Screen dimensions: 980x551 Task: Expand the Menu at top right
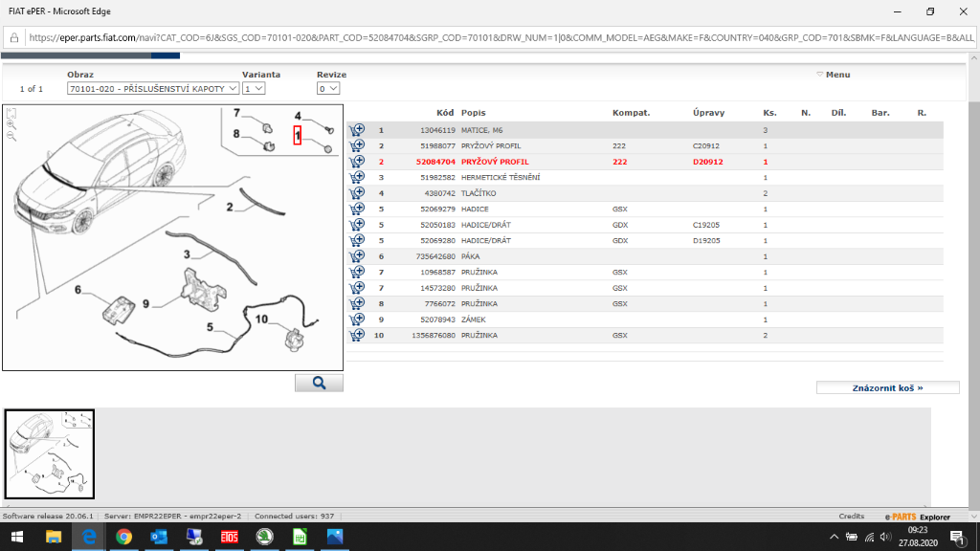[x=833, y=75]
